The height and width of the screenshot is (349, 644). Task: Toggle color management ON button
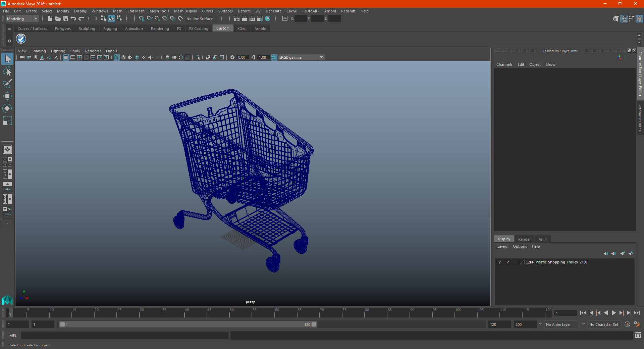click(x=274, y=57)
